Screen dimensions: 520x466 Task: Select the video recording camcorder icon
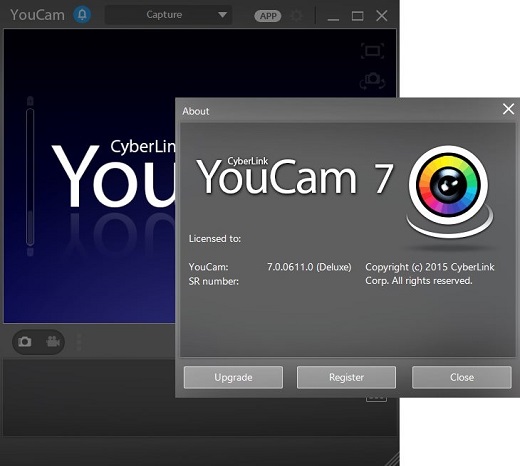point(53,342)
